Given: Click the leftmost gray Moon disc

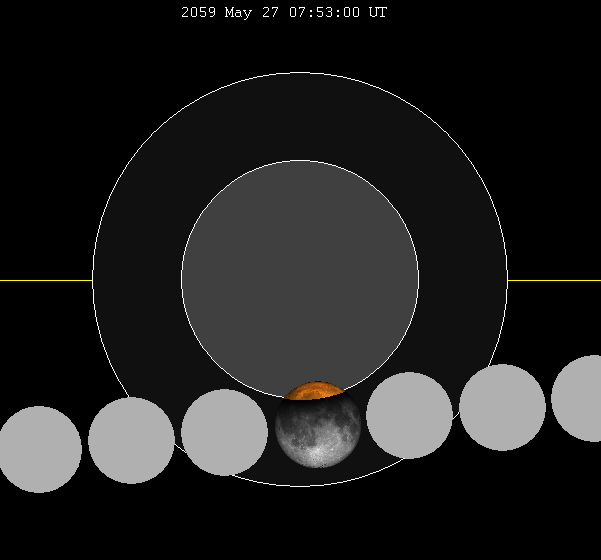Looking at the screenshot, I should (x=39, y=449).
